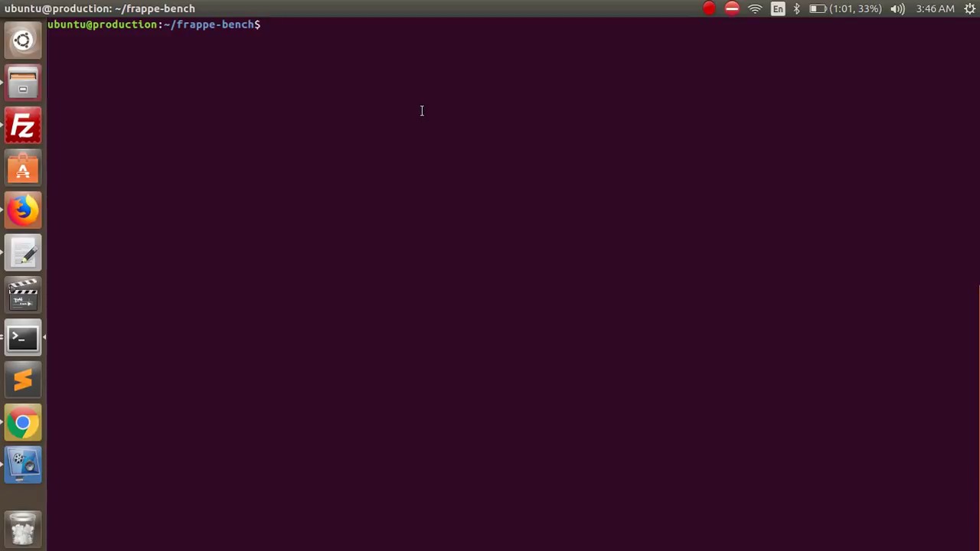980x551 pixels.
Task: Launch Firefox browser from the dock
Action: click(x=23, y=210)
